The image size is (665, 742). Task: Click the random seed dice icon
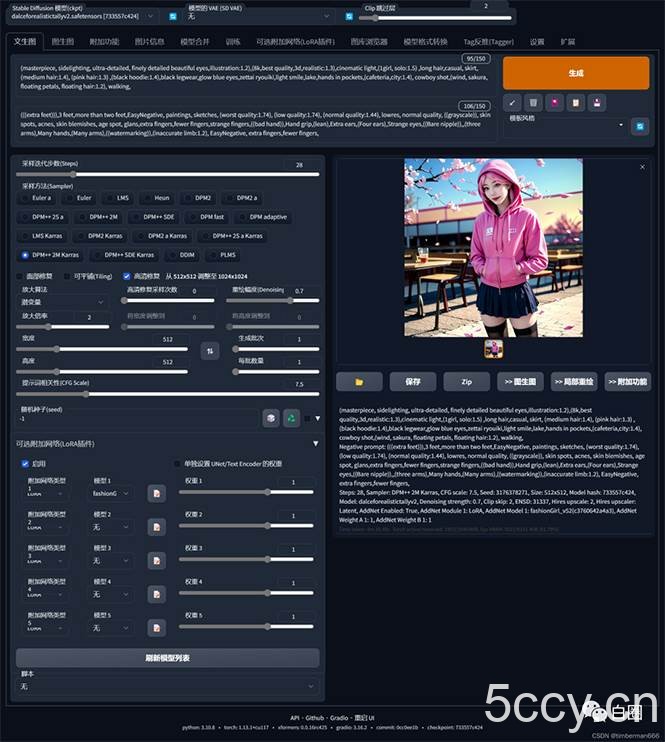pyautogui.click(x=270, y=418)
